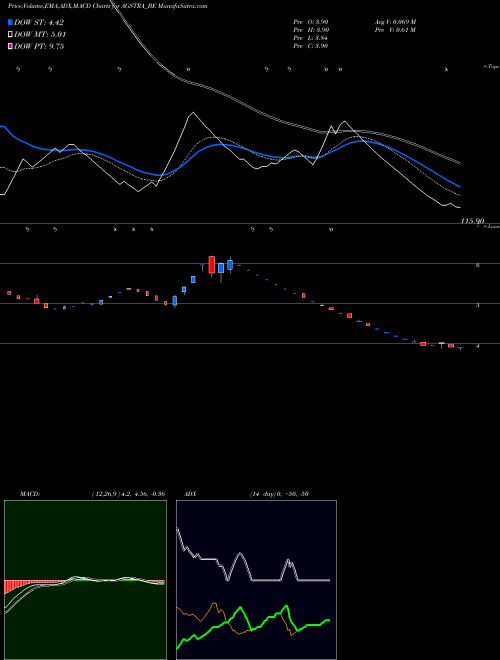Click the MACD (12,26,9) values text
This screenshot has height=660, width=500.
(x=128, y=494)
